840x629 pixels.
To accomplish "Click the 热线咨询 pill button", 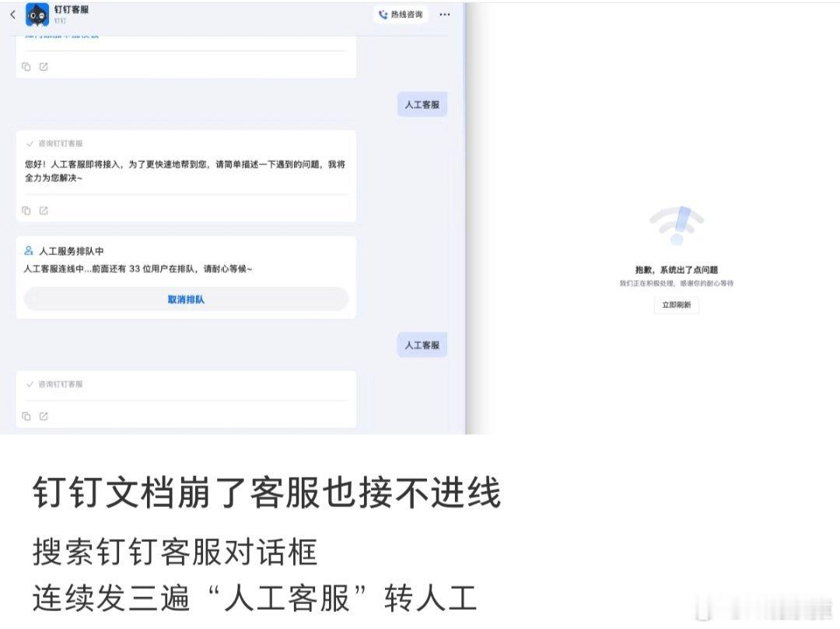I will pyautogui.click(x=401, y=14).
